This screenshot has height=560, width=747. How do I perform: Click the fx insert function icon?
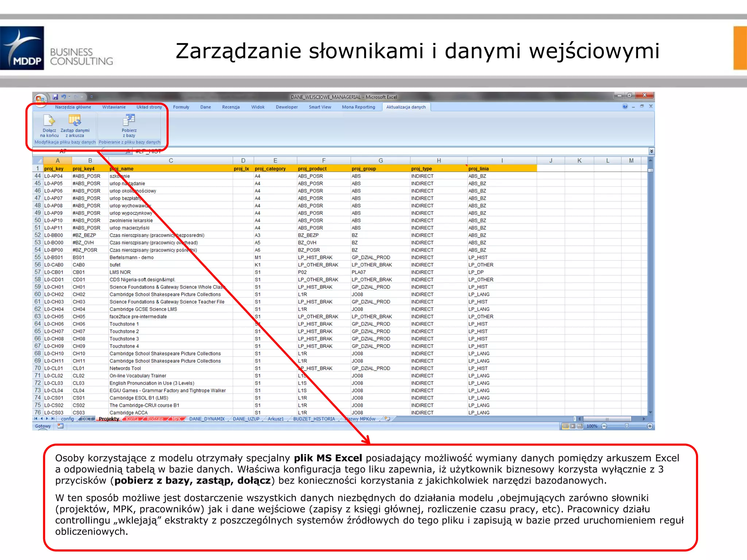click(128, 151)
